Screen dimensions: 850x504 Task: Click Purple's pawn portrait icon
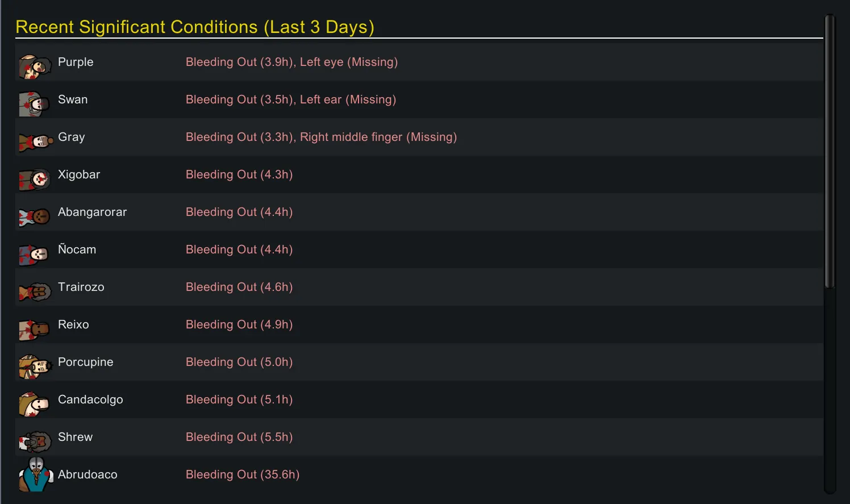35,66
